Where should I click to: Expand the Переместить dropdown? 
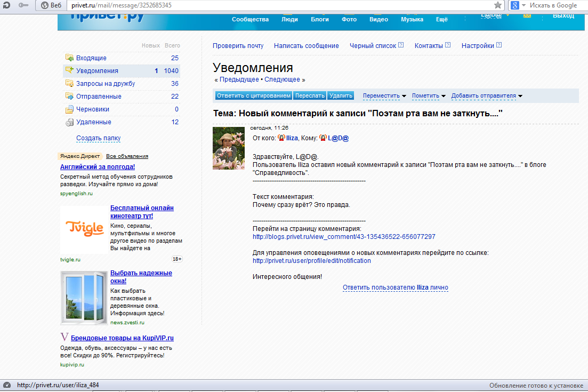[384, 95]
